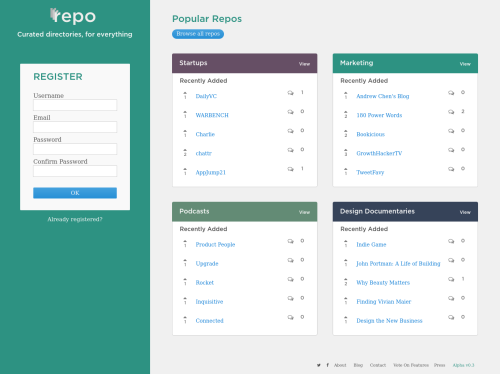Upvote GrowthHackerTV entry
The height and width of the screenshot is (374, 500).
click(346, 150)
